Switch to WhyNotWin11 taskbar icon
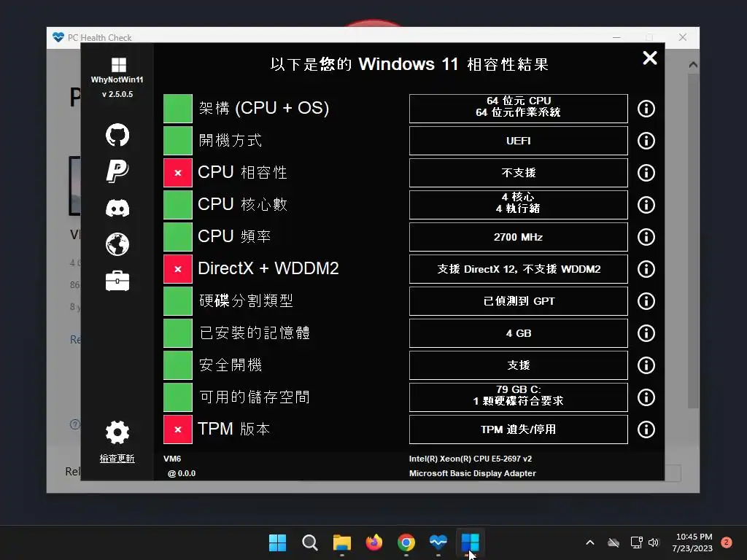 471,542
